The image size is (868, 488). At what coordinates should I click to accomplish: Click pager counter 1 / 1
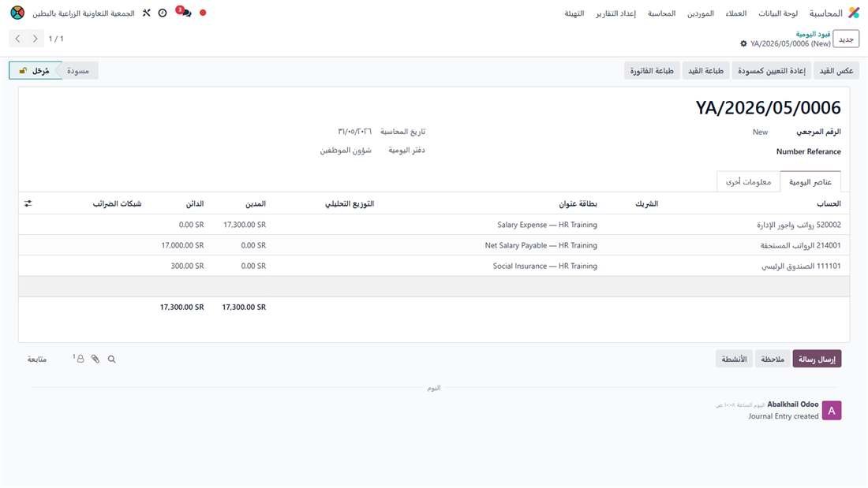pyautogui.click(x=56, y=39)
